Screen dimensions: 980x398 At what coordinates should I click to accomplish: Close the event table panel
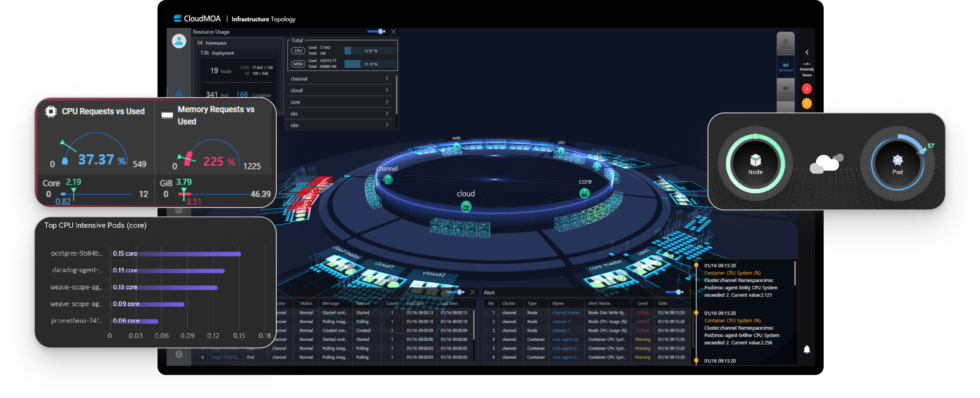tap(472, 292)
